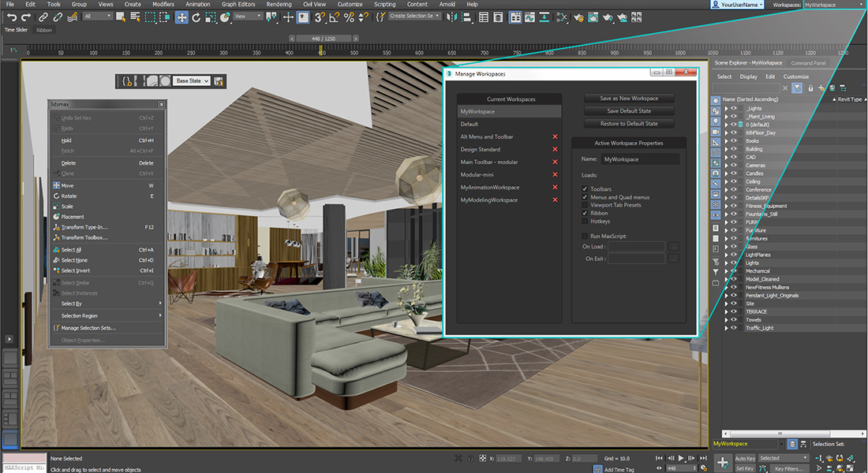
Task: Tick the Run MaxScript checkbox
Action: pos(585,236)
